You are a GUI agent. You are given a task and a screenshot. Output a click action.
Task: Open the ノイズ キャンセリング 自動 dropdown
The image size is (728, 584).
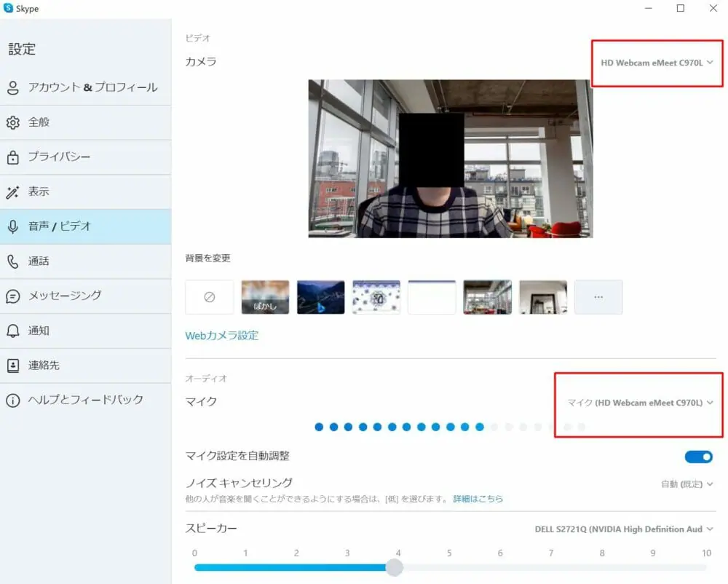coord(687,484)
